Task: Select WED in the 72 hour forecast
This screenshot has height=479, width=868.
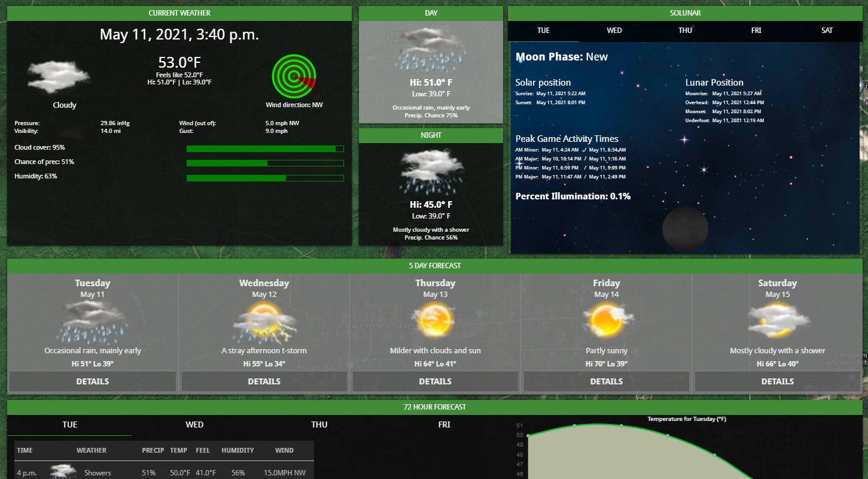Action: tap(194, 425)
